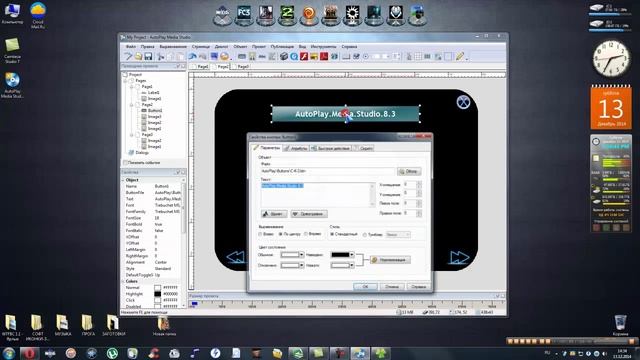Click the Отмена button in the dialog
This screenshot has height=360, width=640.
pos(392,287)
